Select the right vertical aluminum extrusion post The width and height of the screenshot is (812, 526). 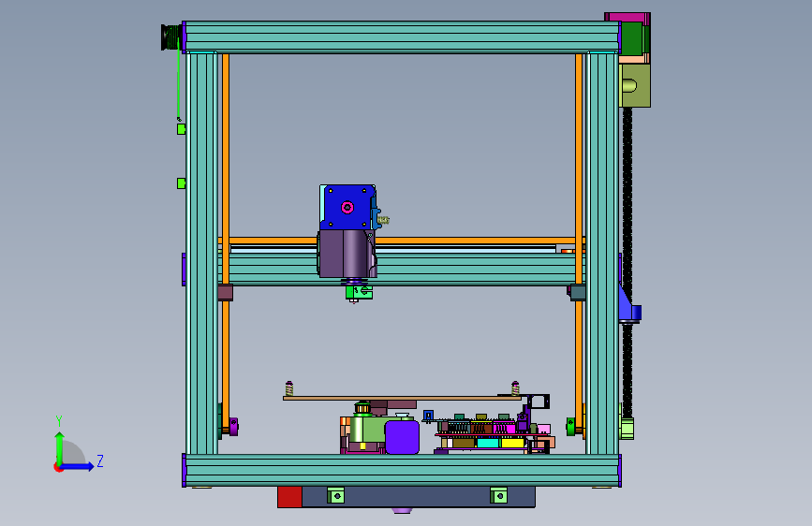(x=602, y=253)
